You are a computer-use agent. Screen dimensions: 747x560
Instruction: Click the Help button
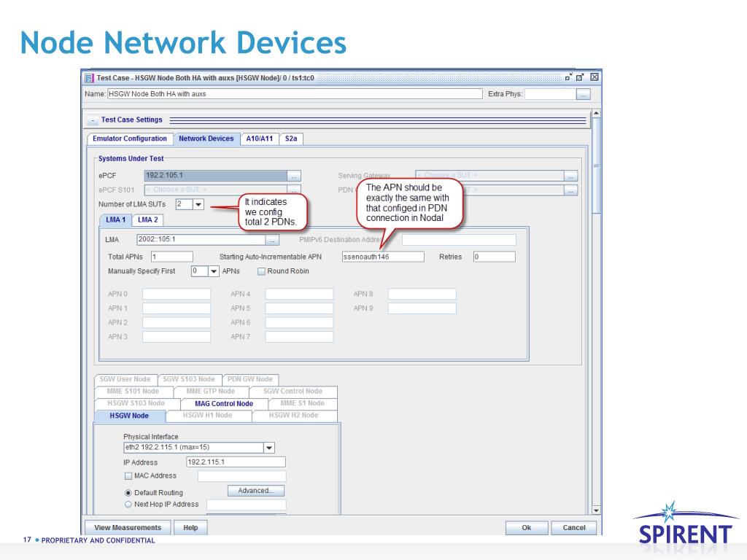[x=190, y=528]
